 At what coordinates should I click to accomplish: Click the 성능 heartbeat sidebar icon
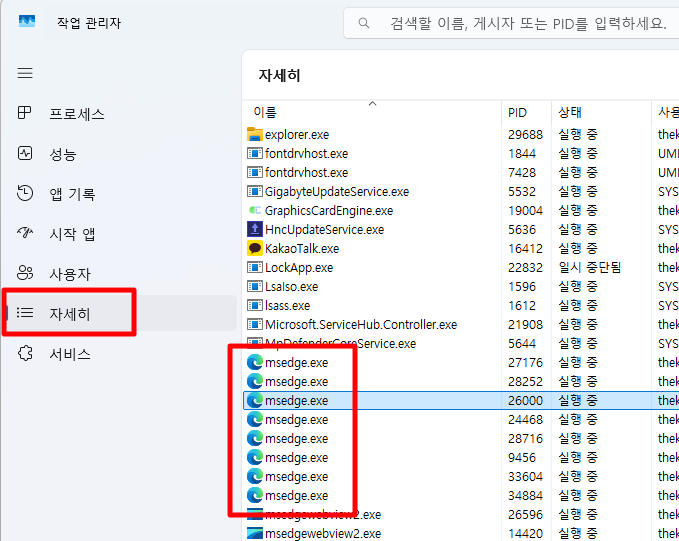(25, 153)
